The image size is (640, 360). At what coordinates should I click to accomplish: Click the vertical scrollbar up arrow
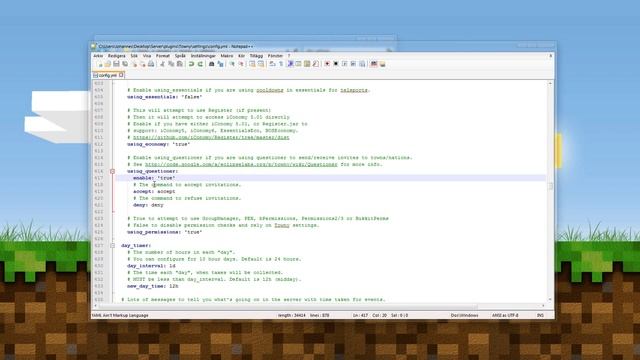point(550,83)
